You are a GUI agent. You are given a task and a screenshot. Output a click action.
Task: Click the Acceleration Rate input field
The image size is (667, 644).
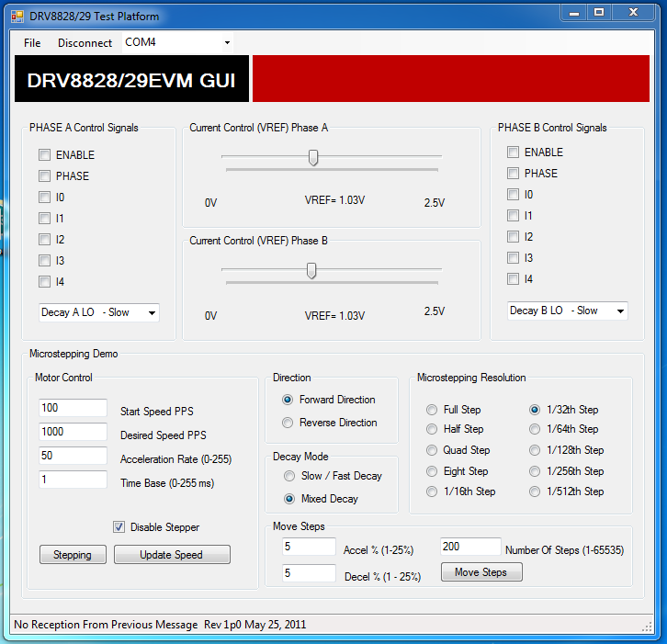tap(73, 456)
